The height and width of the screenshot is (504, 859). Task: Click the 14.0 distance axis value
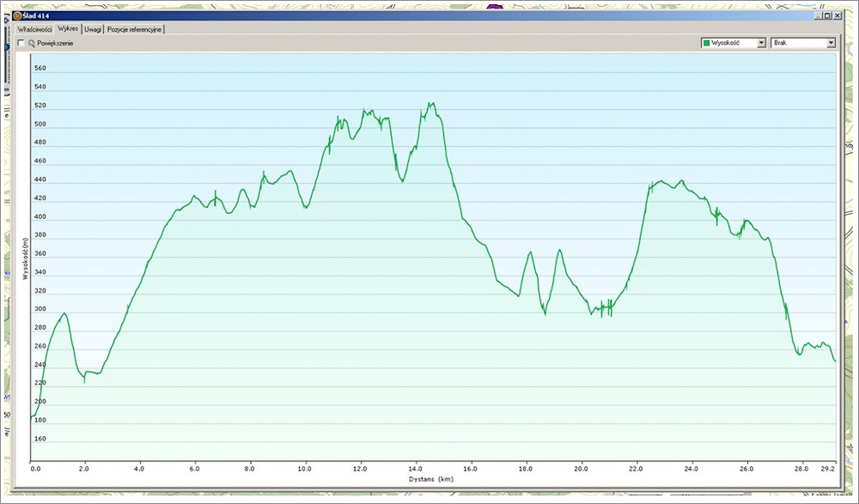tap(415, 469)
